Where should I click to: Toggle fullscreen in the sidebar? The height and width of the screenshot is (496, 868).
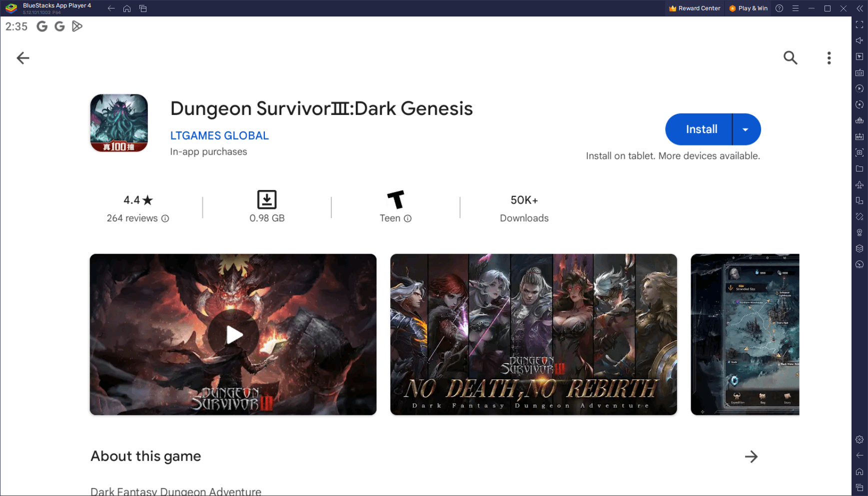[x=860, y=24]
